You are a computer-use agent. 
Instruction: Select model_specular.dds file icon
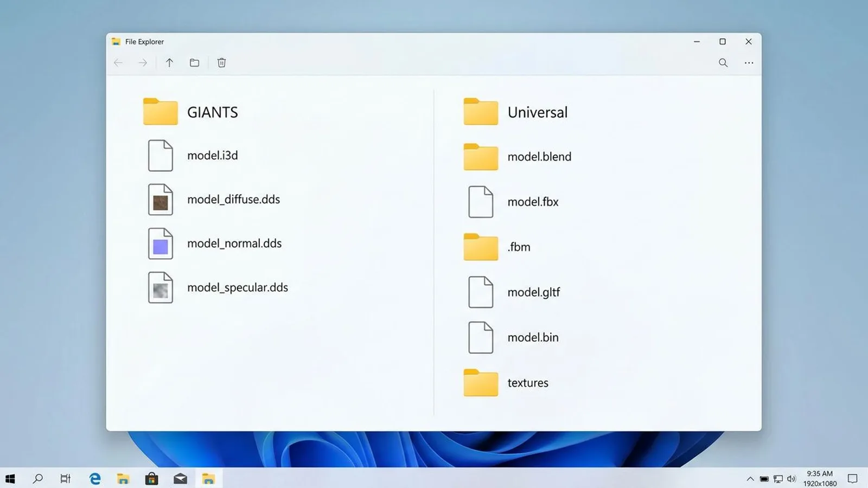click(161, 287)
